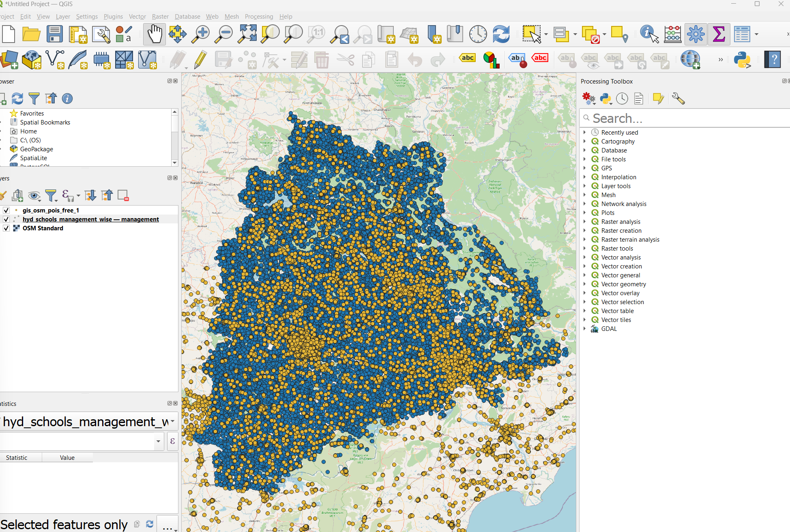Click browser panel scrollbar down arrow

click(175, 163)
